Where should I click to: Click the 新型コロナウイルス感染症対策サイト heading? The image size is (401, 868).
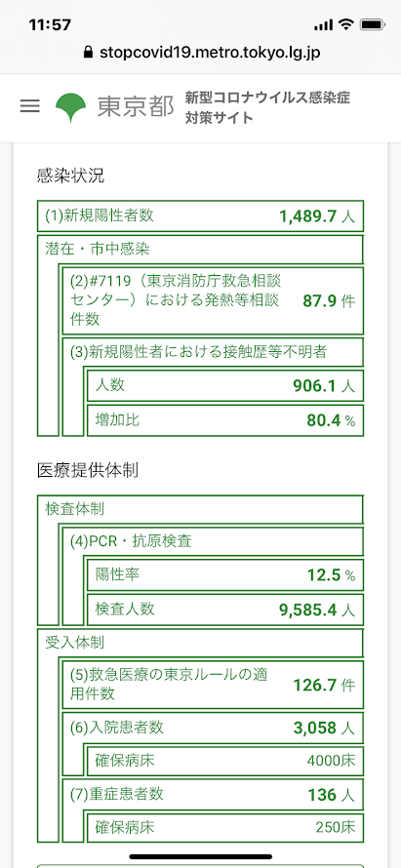click(267, 107)
